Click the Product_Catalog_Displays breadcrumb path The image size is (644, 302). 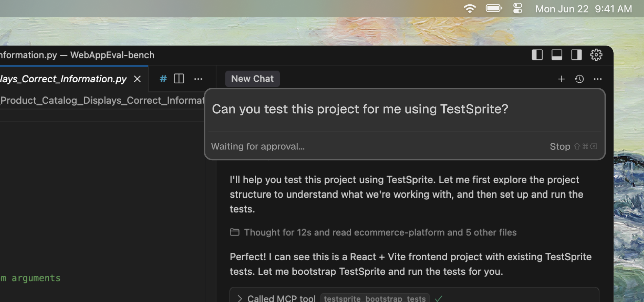[102, 101]
